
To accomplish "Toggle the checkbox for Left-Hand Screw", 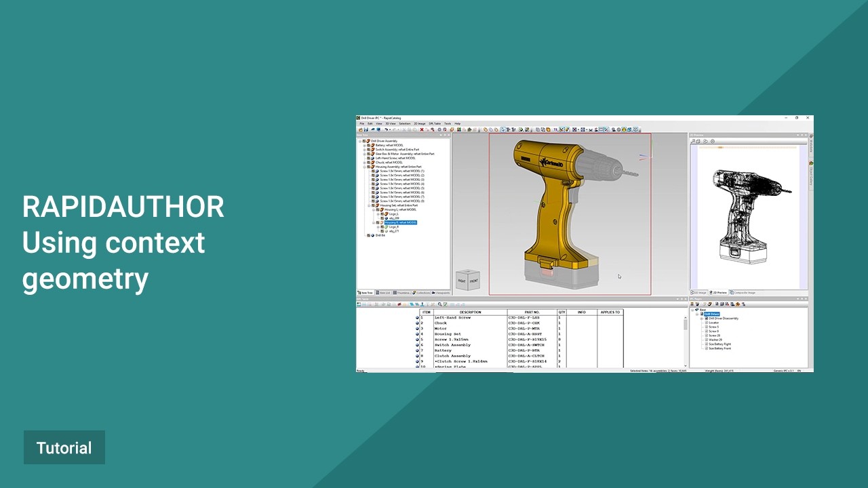I will point(369,158).
